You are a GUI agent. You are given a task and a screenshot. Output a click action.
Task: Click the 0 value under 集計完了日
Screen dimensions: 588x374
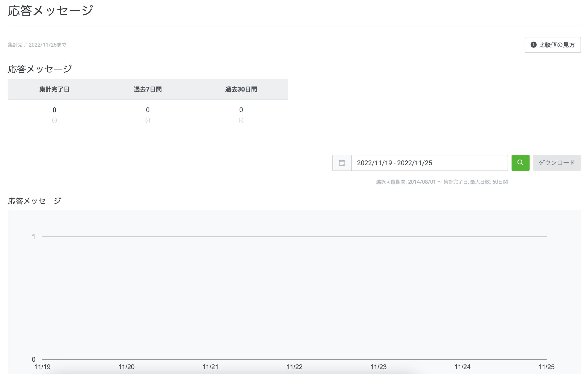pyautogui.click(x=54, y=110)
